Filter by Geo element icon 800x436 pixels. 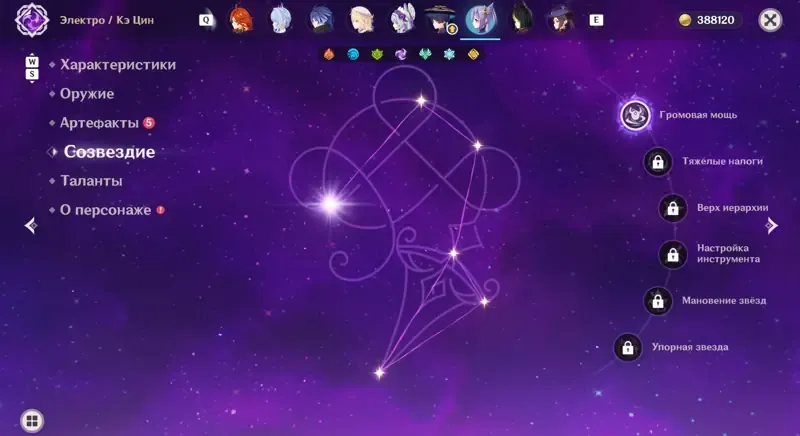(473, 54)
